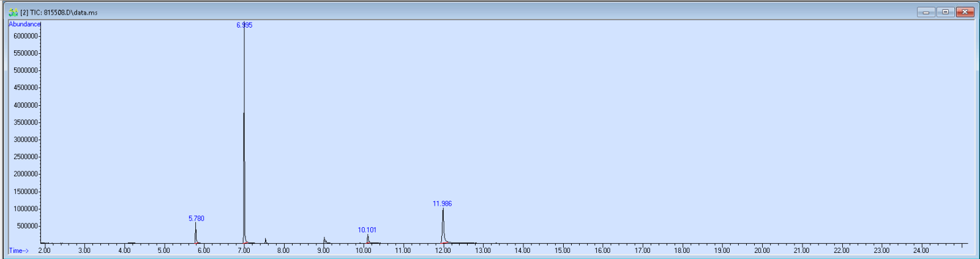
Task: Click the 500000 abundance tick label
Action: [x=27, y=226]
